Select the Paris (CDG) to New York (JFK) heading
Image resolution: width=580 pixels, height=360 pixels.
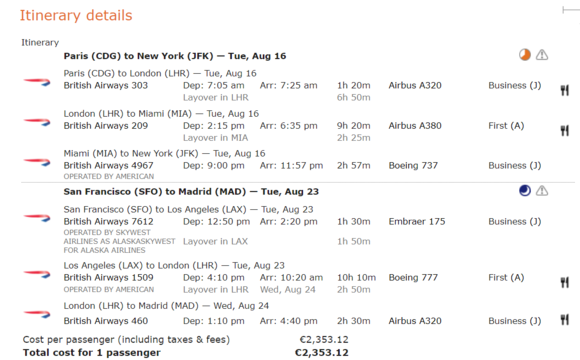click(175, 56)
